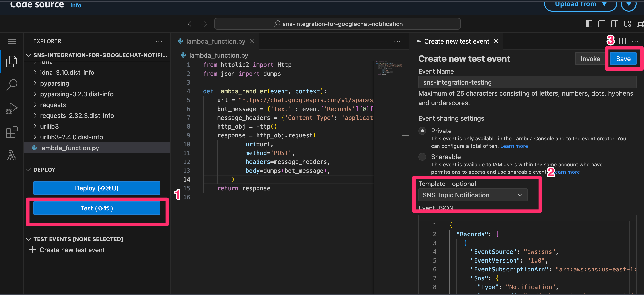Click the return response line
This screenshot has width=644, height=295.
point(244,188)
